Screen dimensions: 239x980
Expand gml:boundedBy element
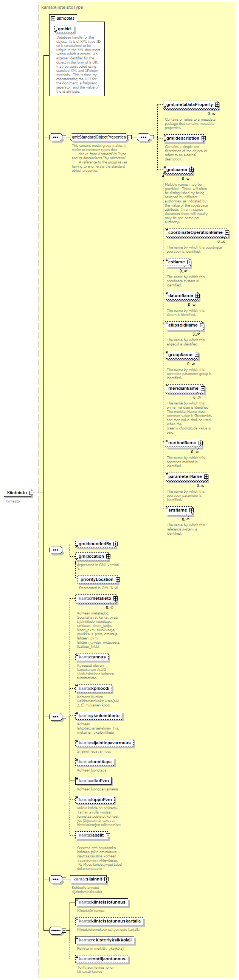tap(115, 544)
